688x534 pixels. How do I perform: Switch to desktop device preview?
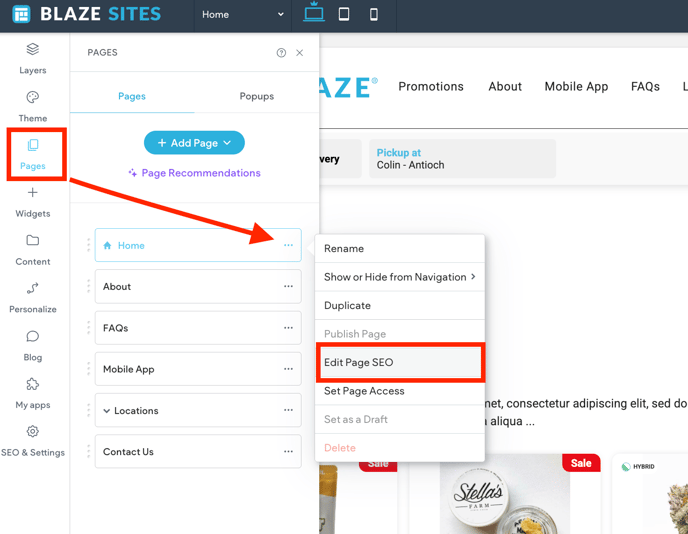(314, 14)
